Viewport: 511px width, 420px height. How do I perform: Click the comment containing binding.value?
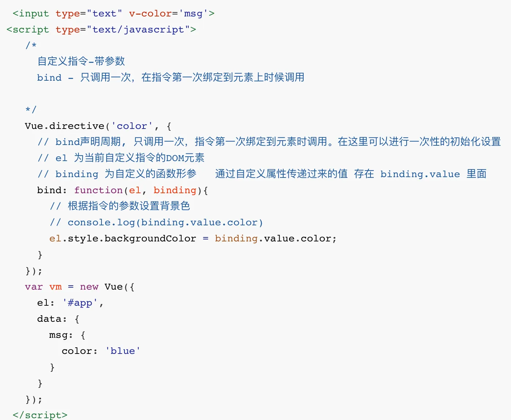click(x=262, y=174)
